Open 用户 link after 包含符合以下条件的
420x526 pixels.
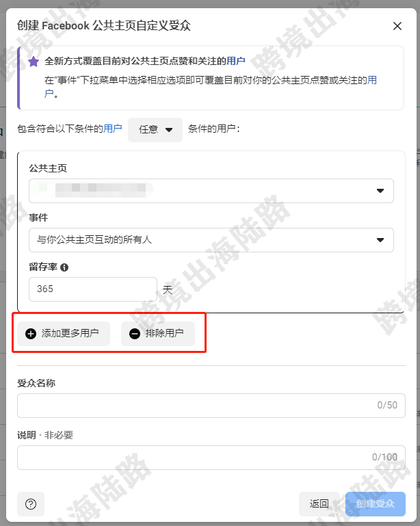[x=113, y=129]
